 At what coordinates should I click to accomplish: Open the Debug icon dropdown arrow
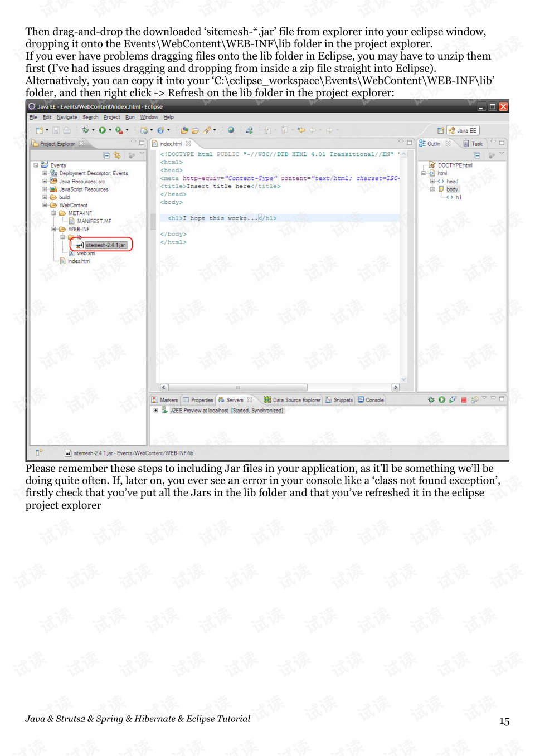(93, 130)
